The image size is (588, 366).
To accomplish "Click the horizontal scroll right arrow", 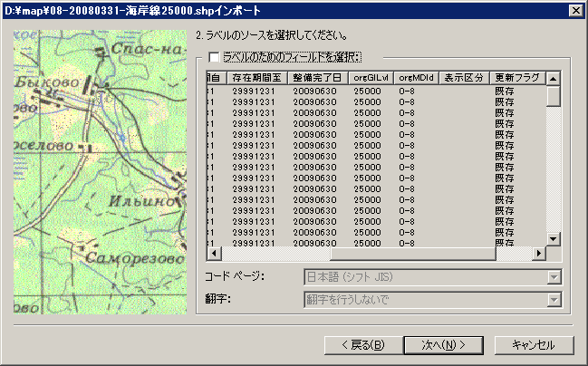I will point(539,253).
